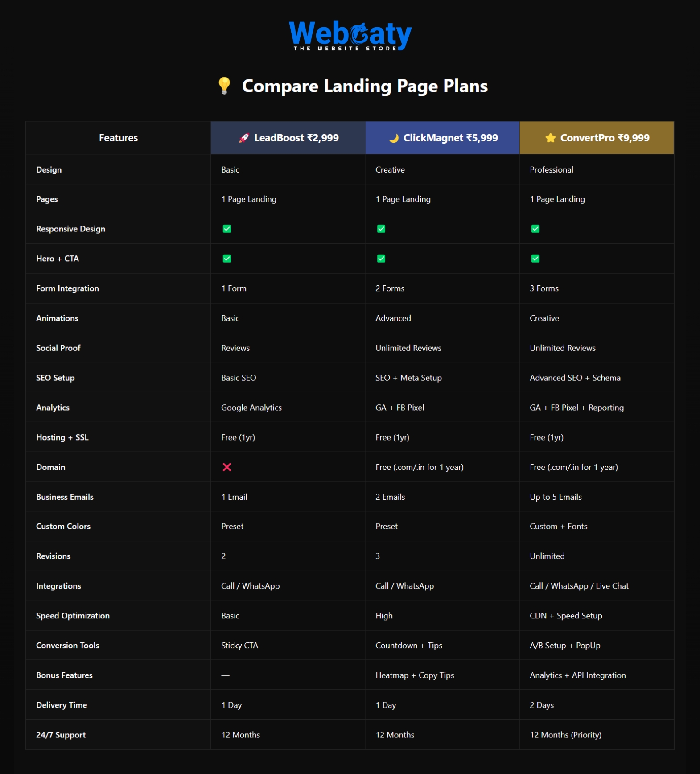Image resolution: width=700 pixels, height=774 pixels.
Task: Click the dash in Bonus Features row
Action: point(226,675)
